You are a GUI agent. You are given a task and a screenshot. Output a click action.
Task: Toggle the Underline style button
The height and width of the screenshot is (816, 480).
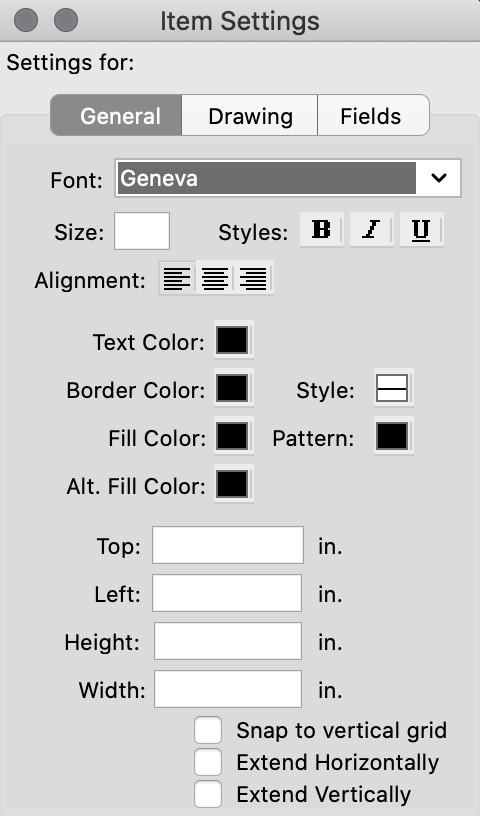point(422,230)
